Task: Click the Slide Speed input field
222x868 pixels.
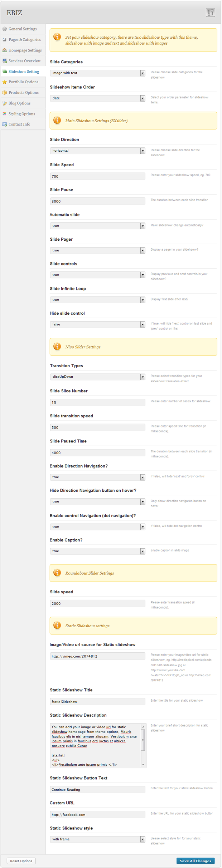Action: [97, 176]
